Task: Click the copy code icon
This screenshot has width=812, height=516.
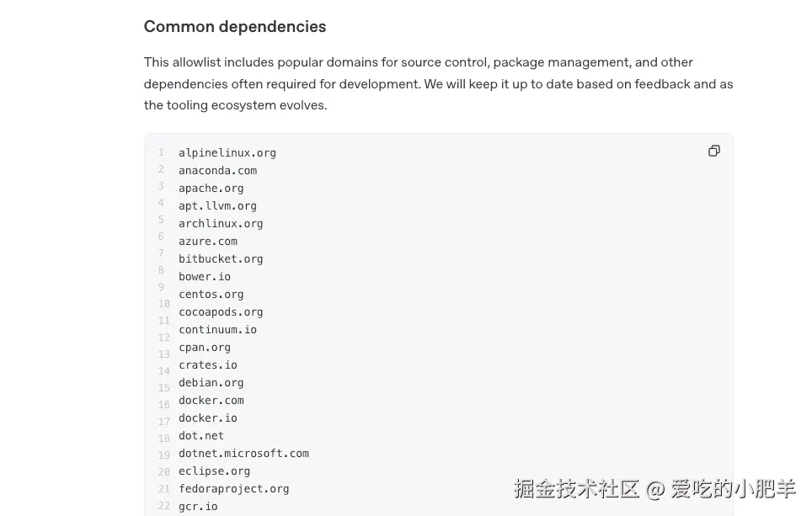Action: (x=714, y=150)
